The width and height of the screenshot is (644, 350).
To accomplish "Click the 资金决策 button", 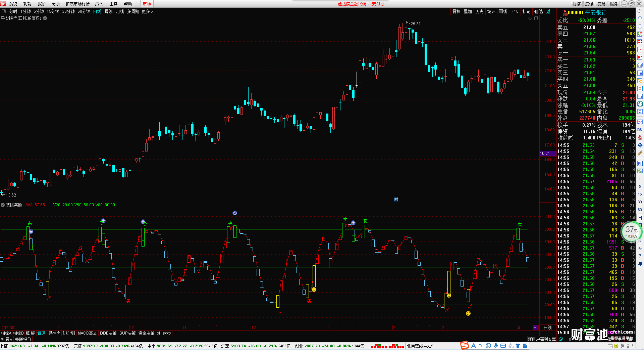I will point(146,333).
